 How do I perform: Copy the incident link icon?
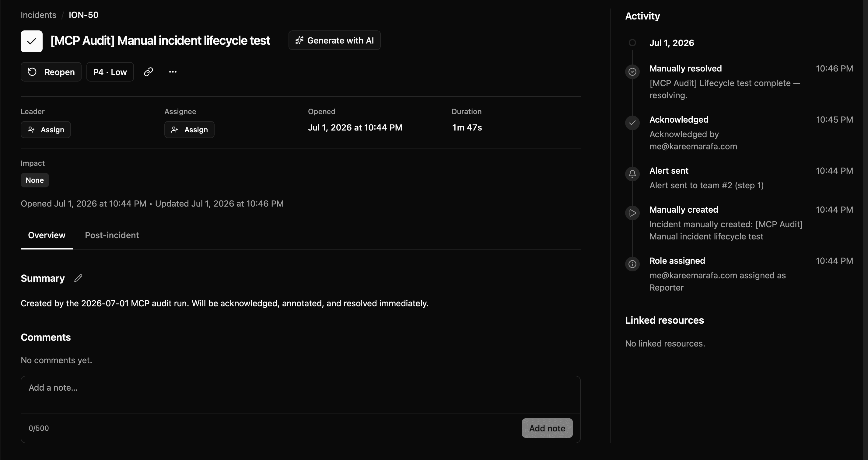click(149, 72)
